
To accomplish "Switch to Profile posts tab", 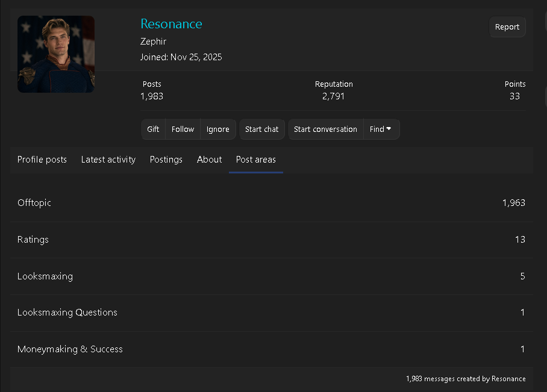I will (x=42, y=160).
